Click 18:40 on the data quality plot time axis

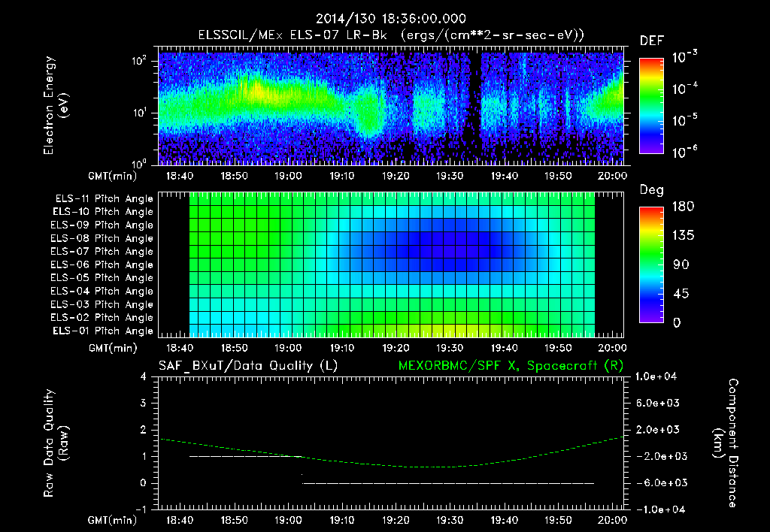click(180, 520)
